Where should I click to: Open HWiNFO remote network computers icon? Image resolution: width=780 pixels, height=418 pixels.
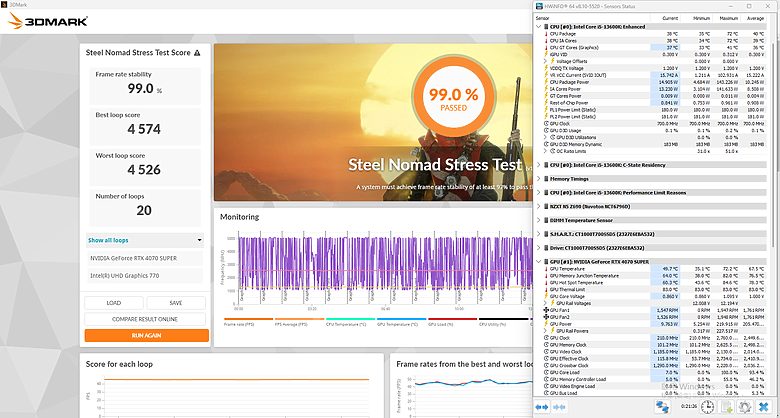[x=662, y=407]
